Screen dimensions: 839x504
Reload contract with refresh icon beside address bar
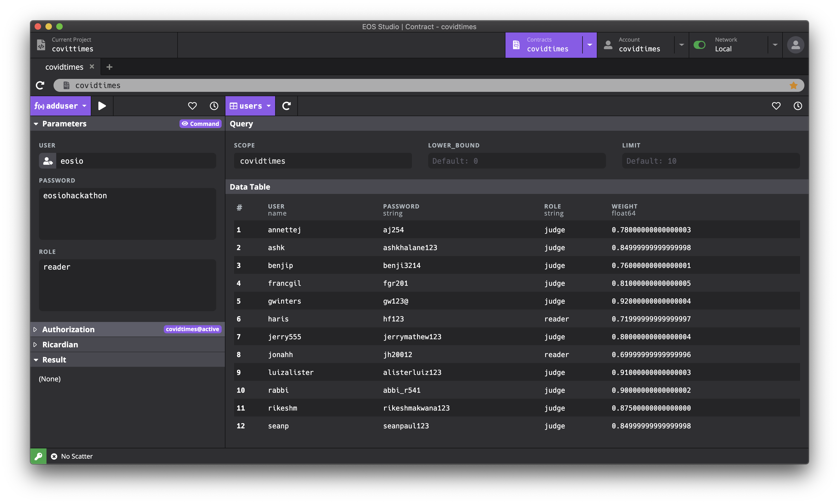[x=40, y=85]
